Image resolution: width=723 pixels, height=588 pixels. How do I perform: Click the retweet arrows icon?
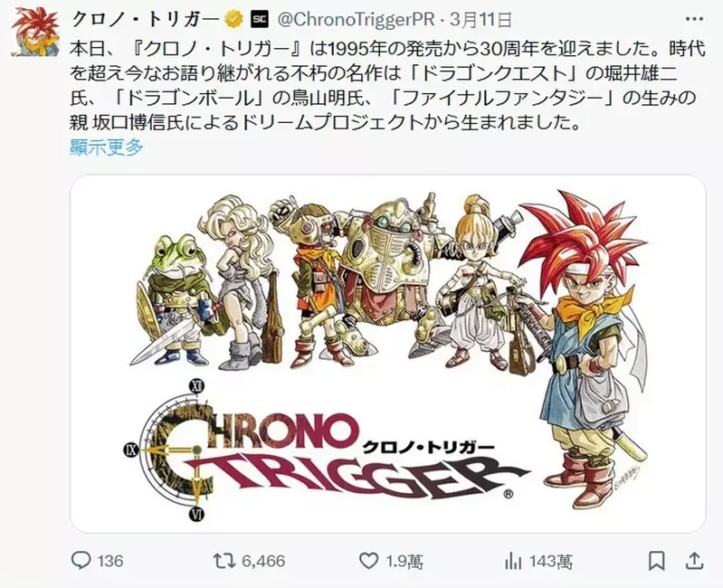pyautogui.click(x=224, y=561)
